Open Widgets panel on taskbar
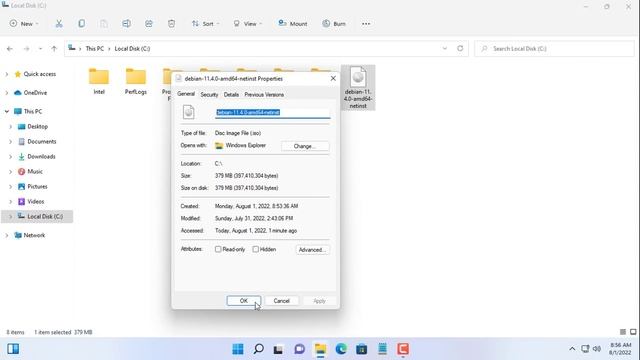The width and height of the screenshot is (640, 360). pyautogui.click(x=13, y=349)
